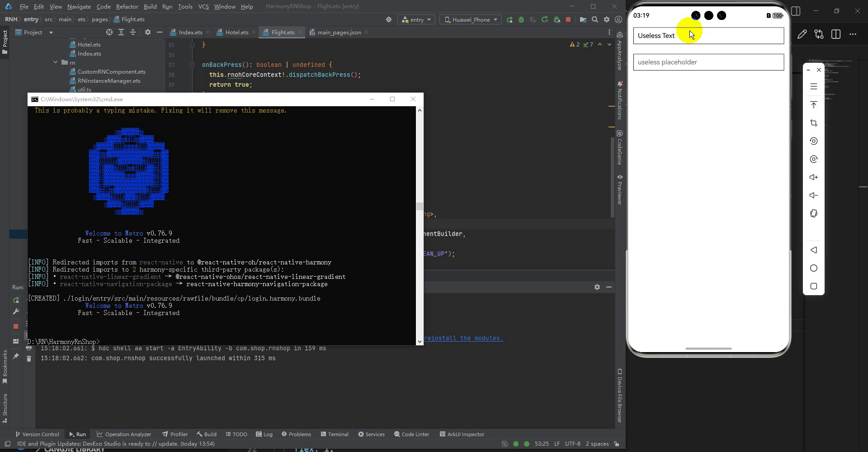Decrease emulator volume
Screen dimensions: 868x452
pos(814,195)
